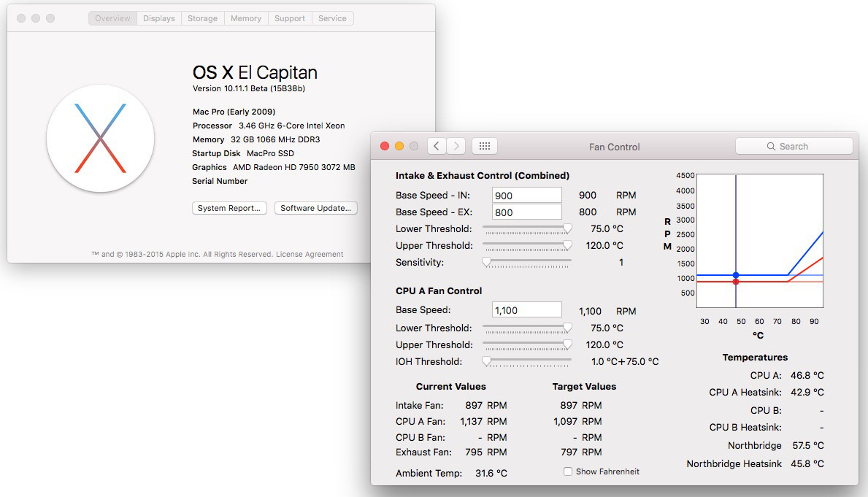Image resolution: width=868 pixels, height=497 pixels.
Task: Click the 797 RPM Exhaust Fan target value
Action: (580, 452)
